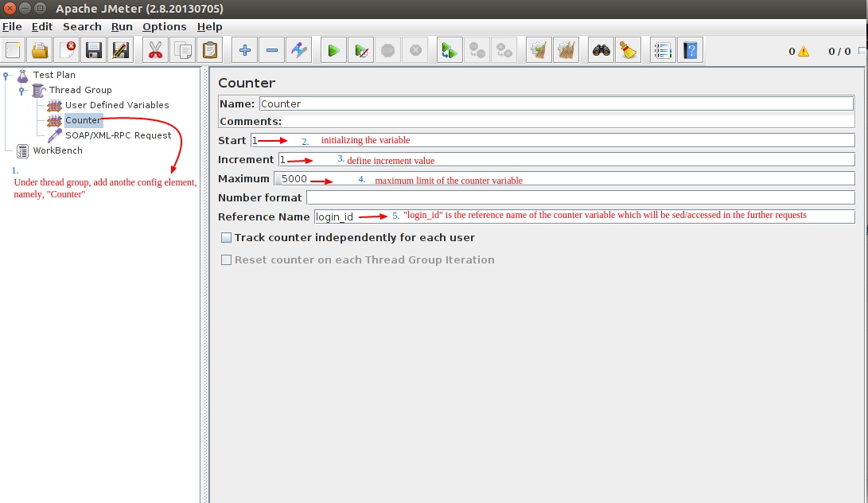The width and height of the screenshot is (868, 503).
Task: Open the Help menu
Action: pyautogui.click(x=210, y=26)
